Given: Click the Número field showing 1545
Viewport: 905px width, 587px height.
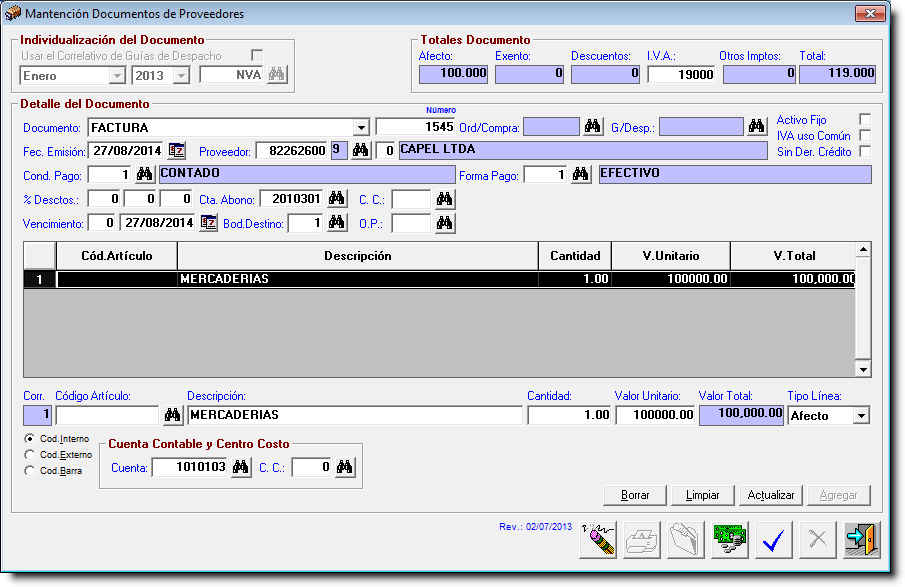Looking at the screenshot, I should point(416,127).
